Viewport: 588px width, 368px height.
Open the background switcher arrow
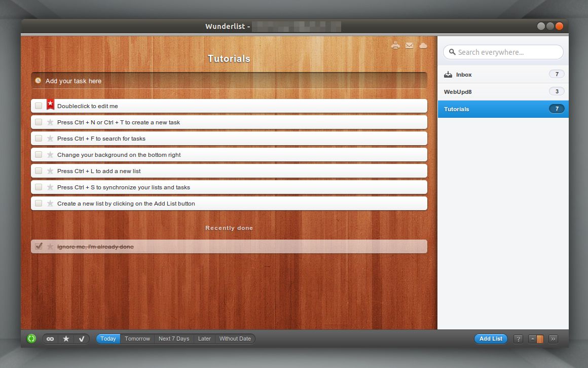[533, 339]
